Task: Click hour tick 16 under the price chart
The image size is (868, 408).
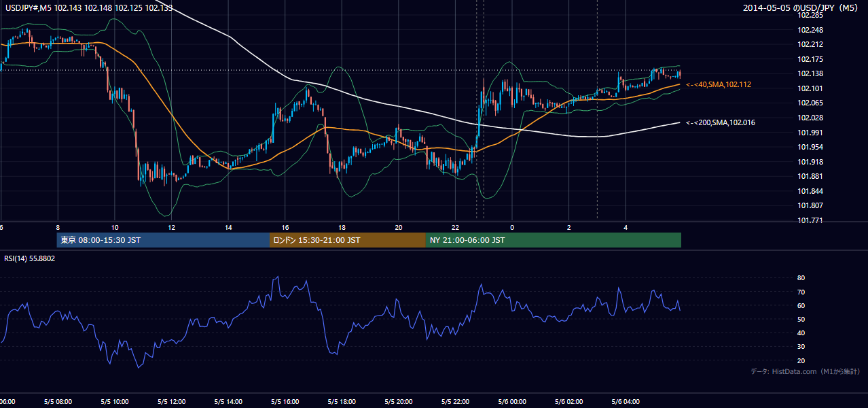Action: pos(285,227)
